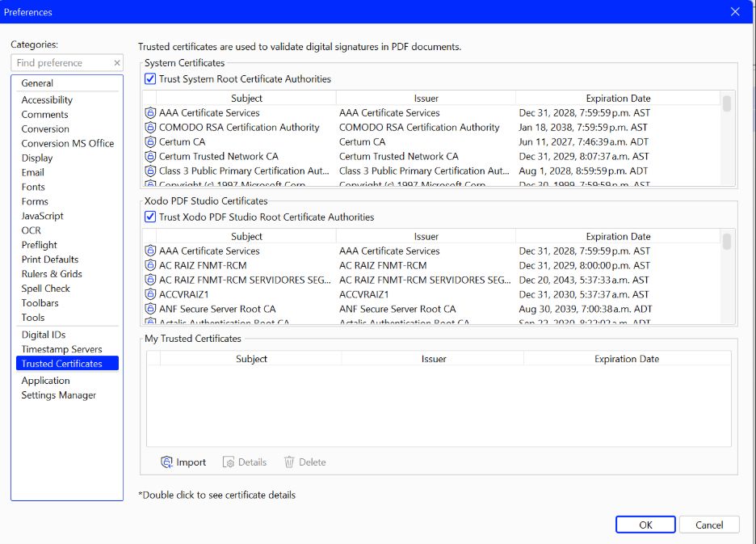The image size is (756, 544).
Task: Sort Xodo certificates by Expiration Date header
Action: point(618,236)
